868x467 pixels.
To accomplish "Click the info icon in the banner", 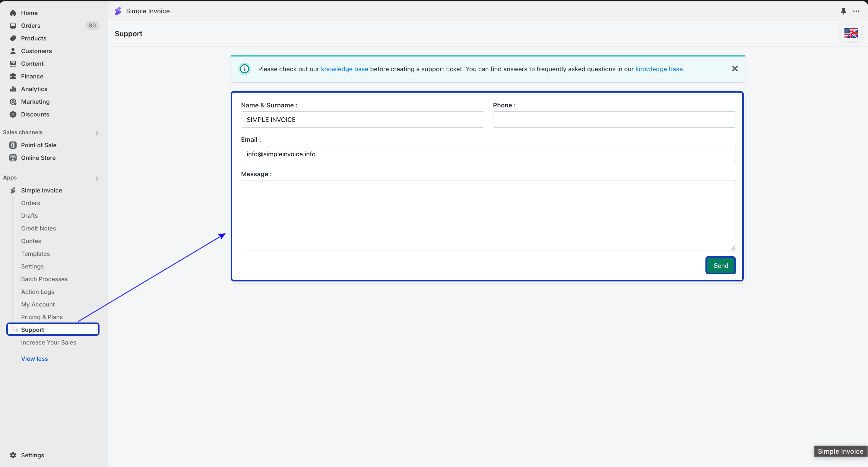I will [244, 69].
